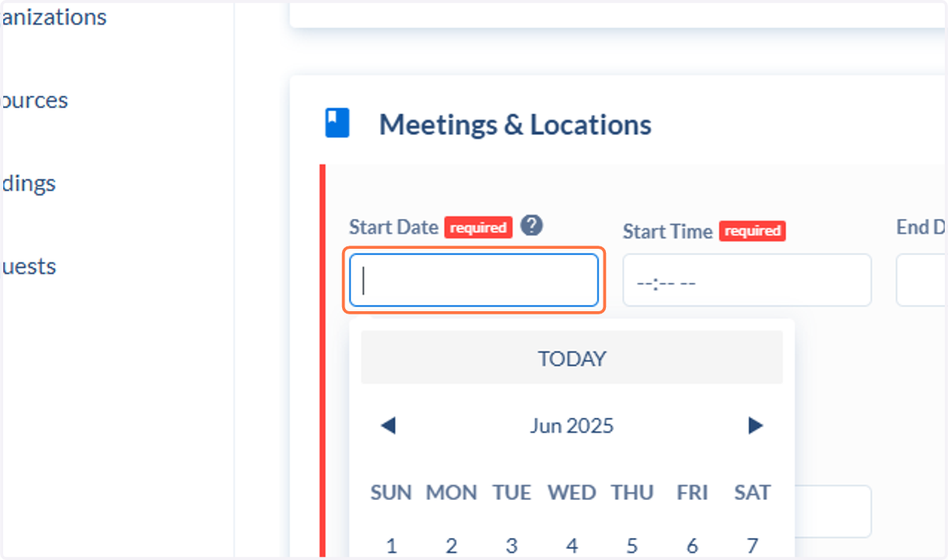Screen dimensions: 948x560
Task: Click the SAT column header
Action: tap(752, 493)
